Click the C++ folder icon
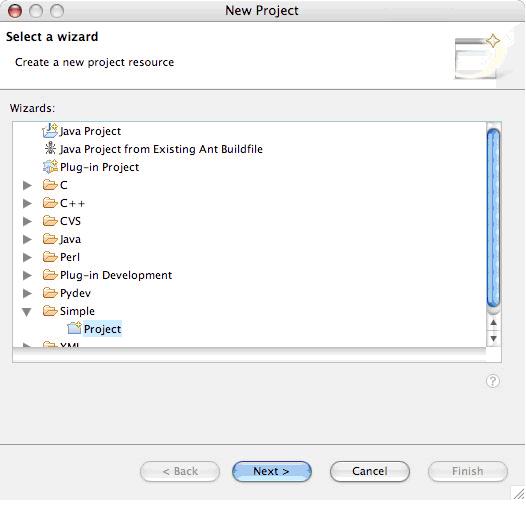 click(x=50, y=203)
